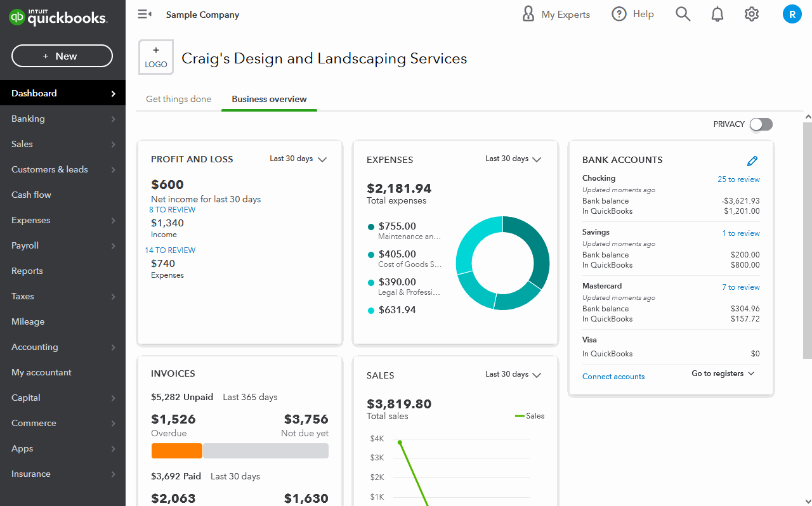This screenshot has height=506, width=812.
Task: Open the Help menu
Action: [x=632, y=14]
